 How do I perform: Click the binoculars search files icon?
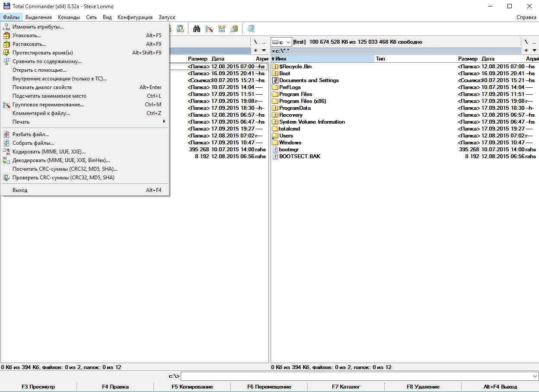point(197,29)
